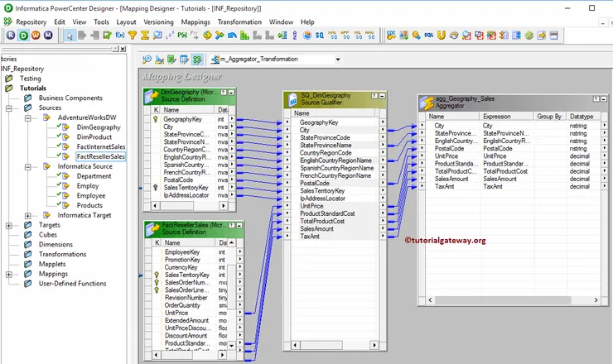The image size is (613, 364).
Task: Expand the Targets folder node
Action: [9, 225]
